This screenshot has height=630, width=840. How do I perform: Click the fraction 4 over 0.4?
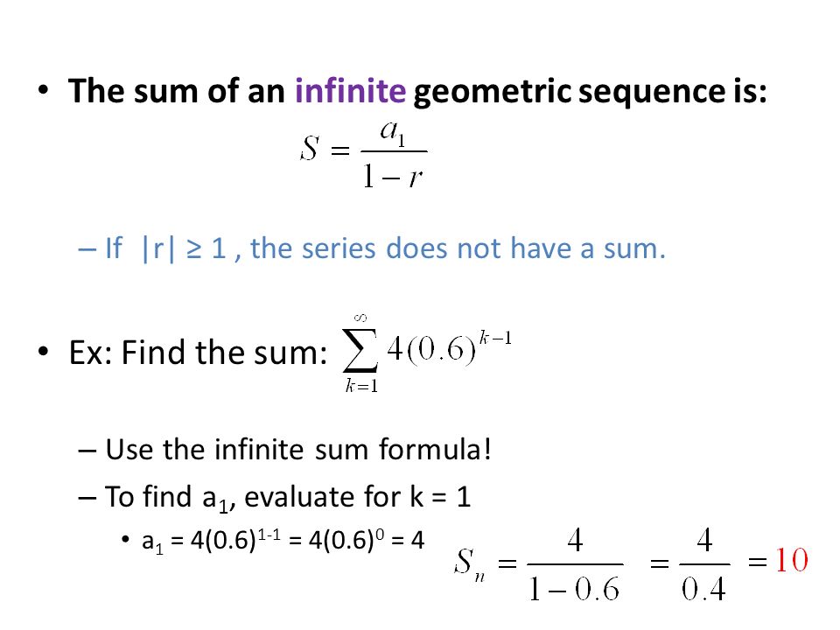coord(703,564)
